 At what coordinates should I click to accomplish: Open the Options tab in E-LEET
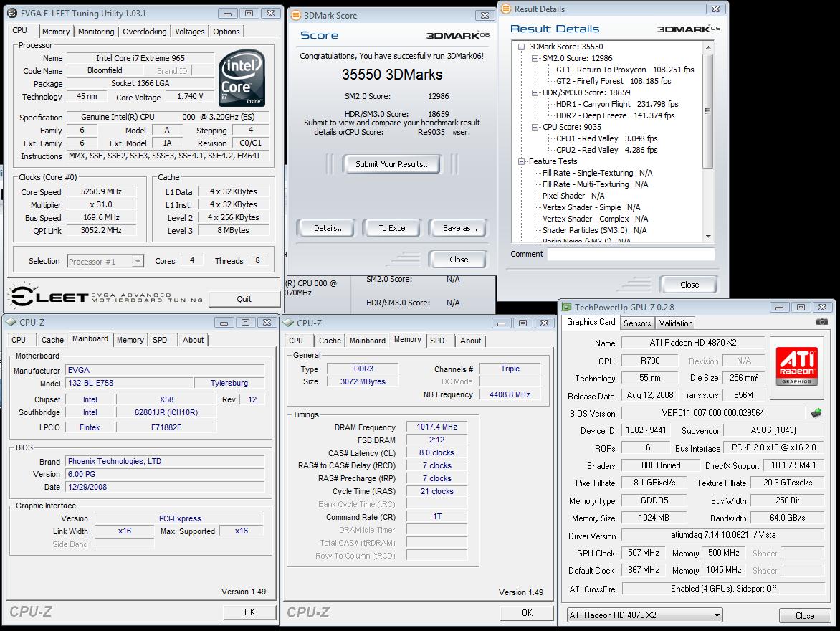[x=226, y=32]
